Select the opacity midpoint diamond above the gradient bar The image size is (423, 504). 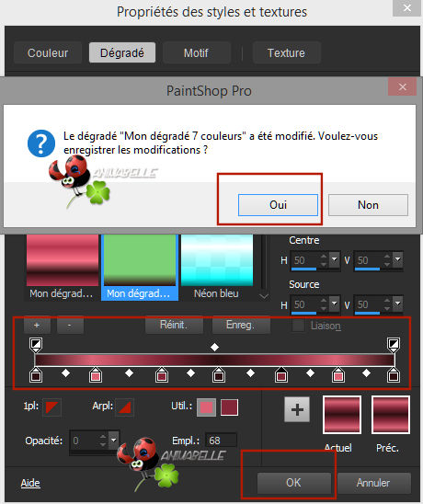(x=214, y=347)
